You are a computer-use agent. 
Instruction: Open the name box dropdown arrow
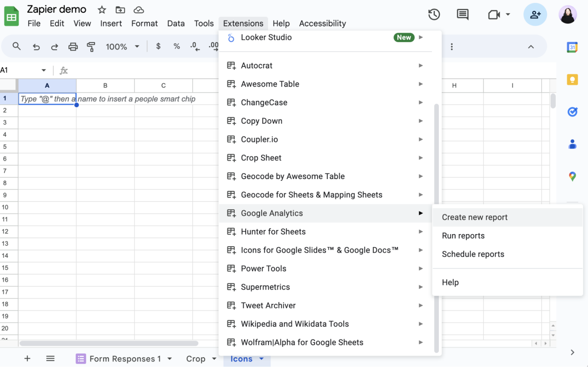(x=44, y=70)
